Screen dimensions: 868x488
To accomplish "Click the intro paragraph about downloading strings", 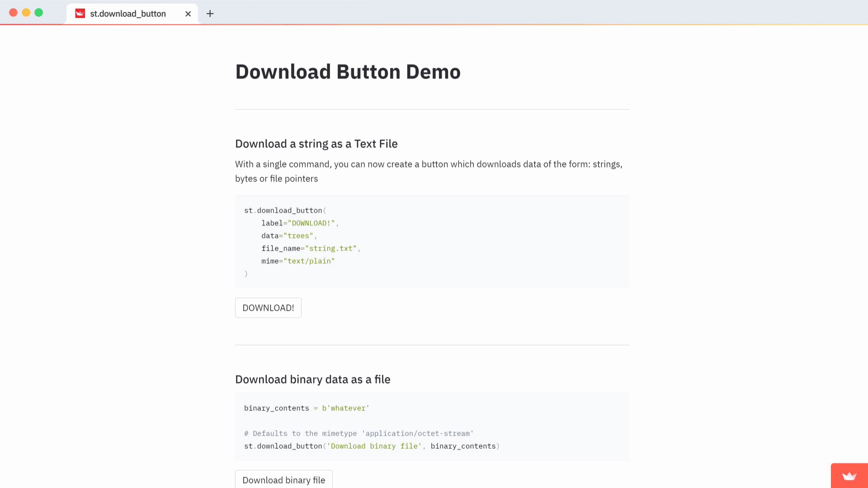I will [x=428, y=171].
